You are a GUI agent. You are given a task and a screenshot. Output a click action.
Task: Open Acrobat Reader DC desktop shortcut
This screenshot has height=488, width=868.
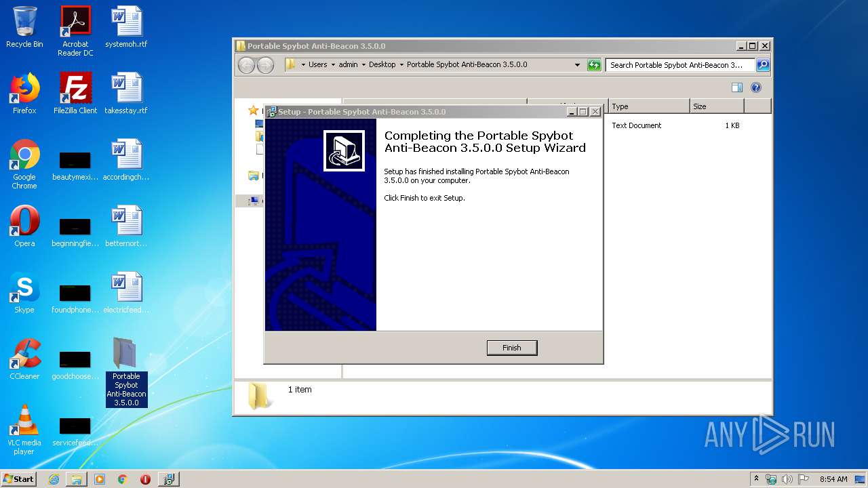tap(75, 31)
